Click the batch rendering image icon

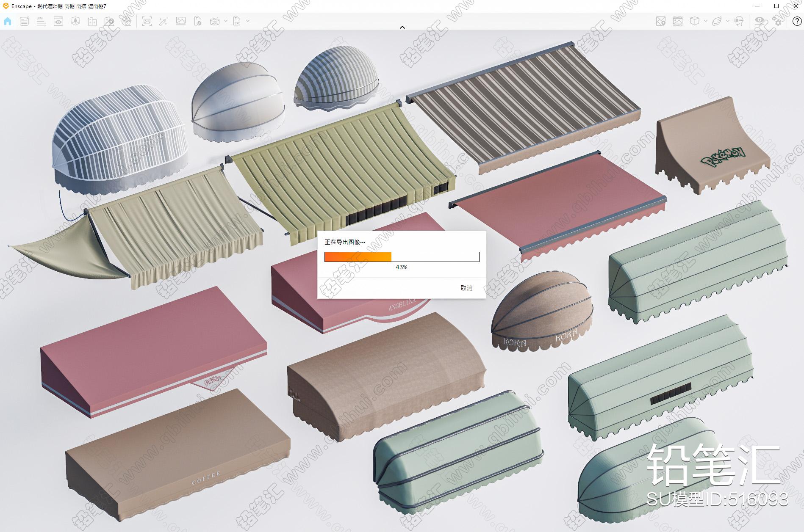coord(181,21)
